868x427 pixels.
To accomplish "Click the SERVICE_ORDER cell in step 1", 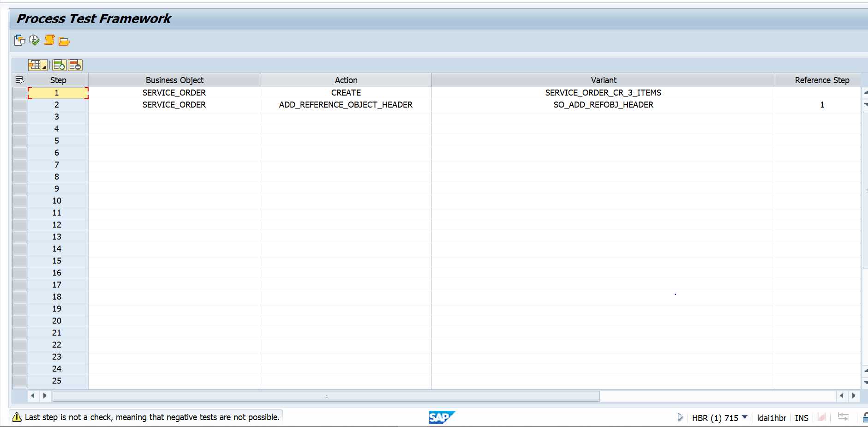I will tap(174, 93).
